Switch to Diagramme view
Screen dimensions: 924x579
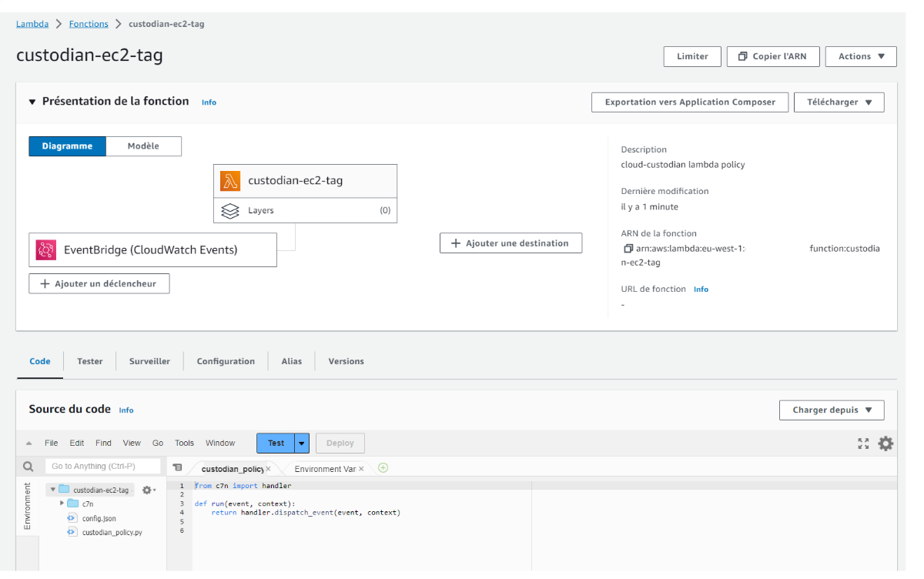67,146
